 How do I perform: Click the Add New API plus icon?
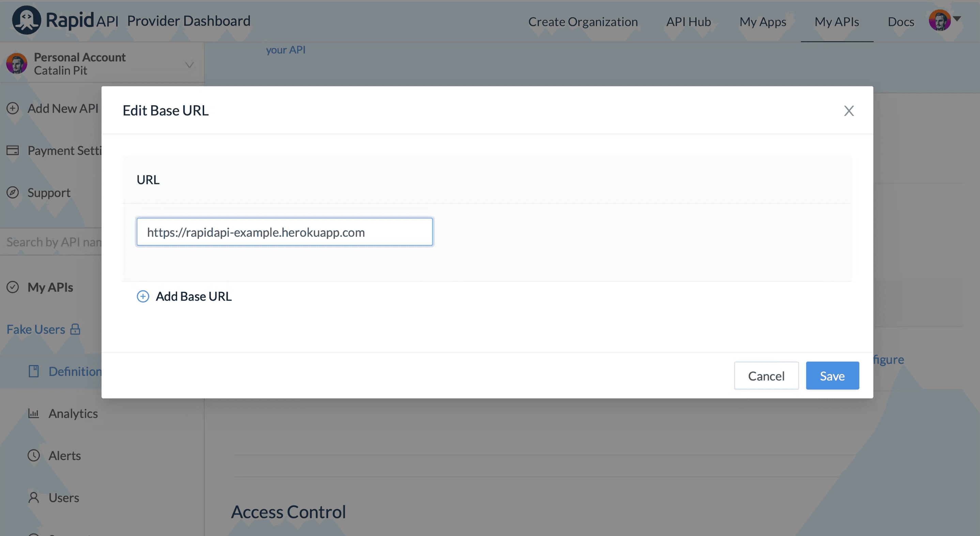click(x=13, y=108)
